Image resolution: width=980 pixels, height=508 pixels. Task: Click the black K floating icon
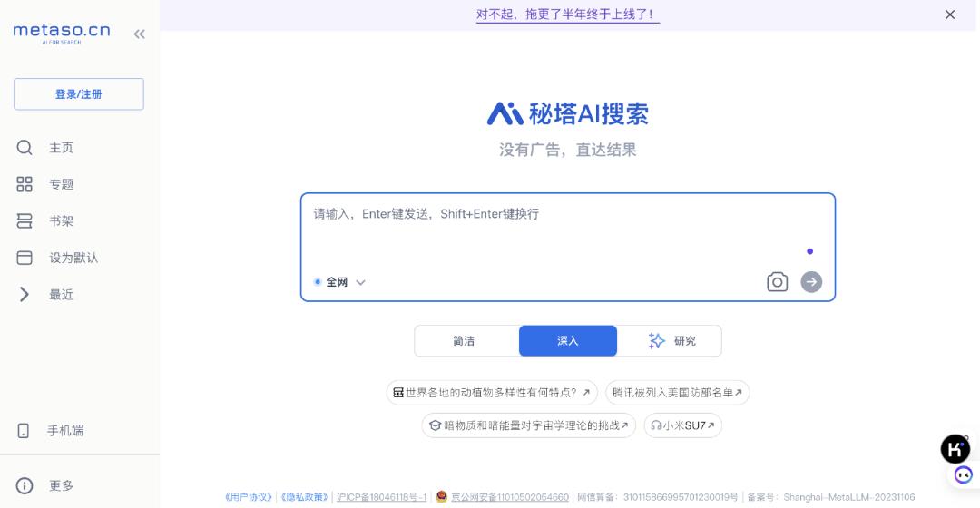(955, 449)
